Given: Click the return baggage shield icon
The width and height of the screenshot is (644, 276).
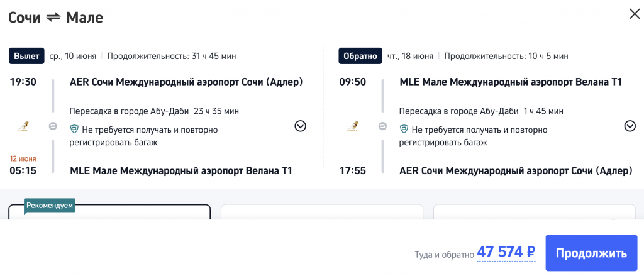Looking at the screenshot, I should click(404, 130).
